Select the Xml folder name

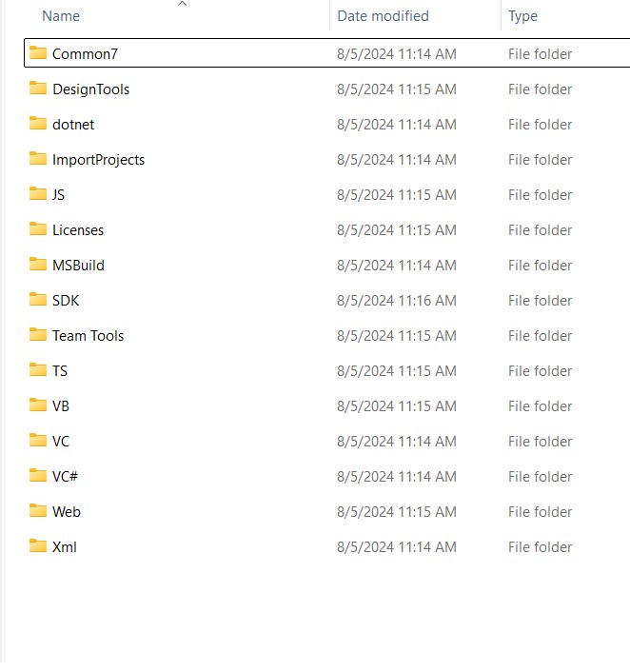click(65, 547)
